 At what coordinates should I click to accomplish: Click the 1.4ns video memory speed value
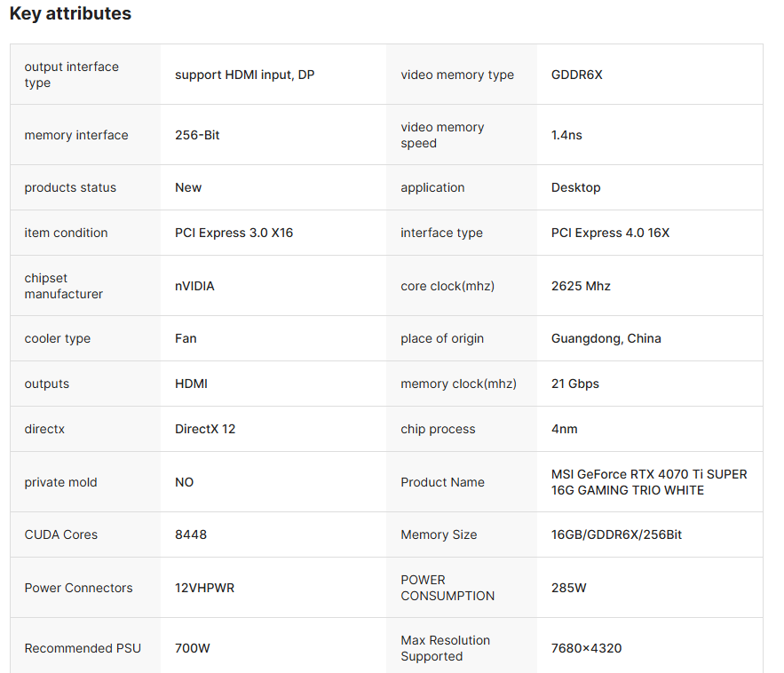tap(566, 135)
